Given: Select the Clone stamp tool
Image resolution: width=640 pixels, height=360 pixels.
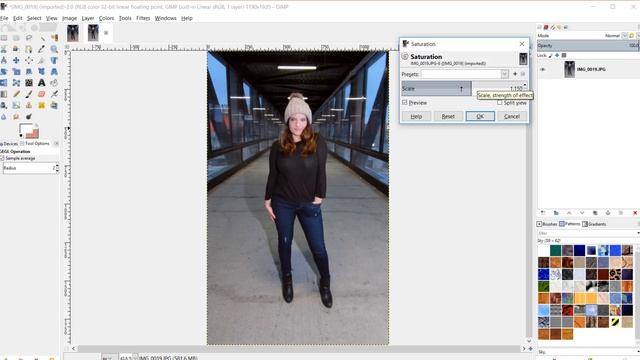Looking at the screenshot, I should click(29, 105).
